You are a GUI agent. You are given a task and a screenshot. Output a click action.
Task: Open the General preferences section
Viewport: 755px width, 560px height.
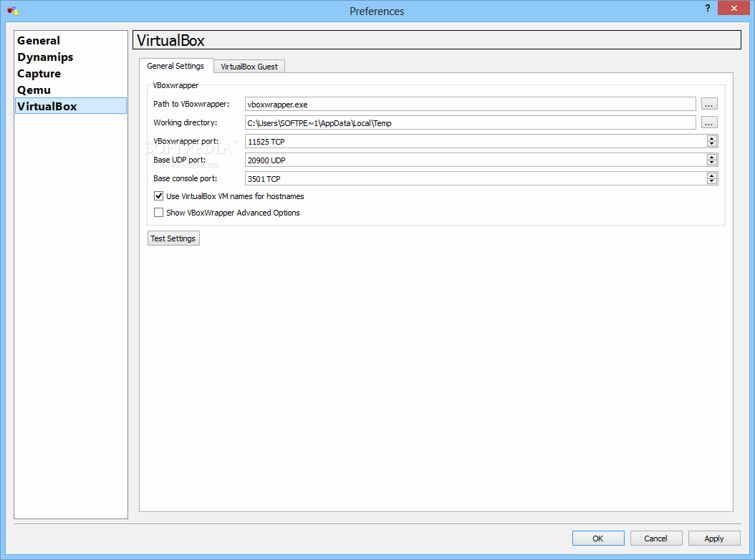tap(71, 40)
